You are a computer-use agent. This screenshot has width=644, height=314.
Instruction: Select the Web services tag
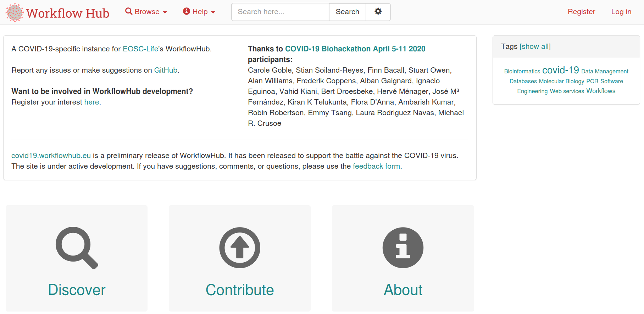[x=567, y=91]
